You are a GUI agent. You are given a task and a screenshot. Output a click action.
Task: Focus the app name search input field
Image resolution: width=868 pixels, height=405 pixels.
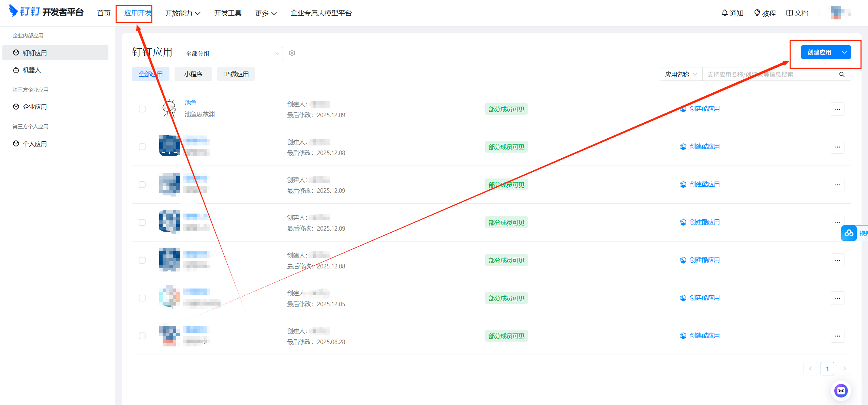point(767,75)
